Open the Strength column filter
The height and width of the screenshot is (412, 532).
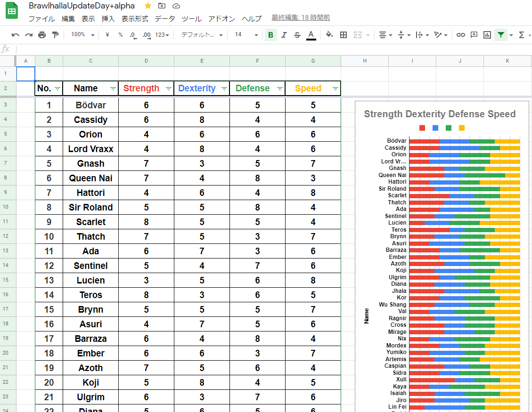[169, 89]
